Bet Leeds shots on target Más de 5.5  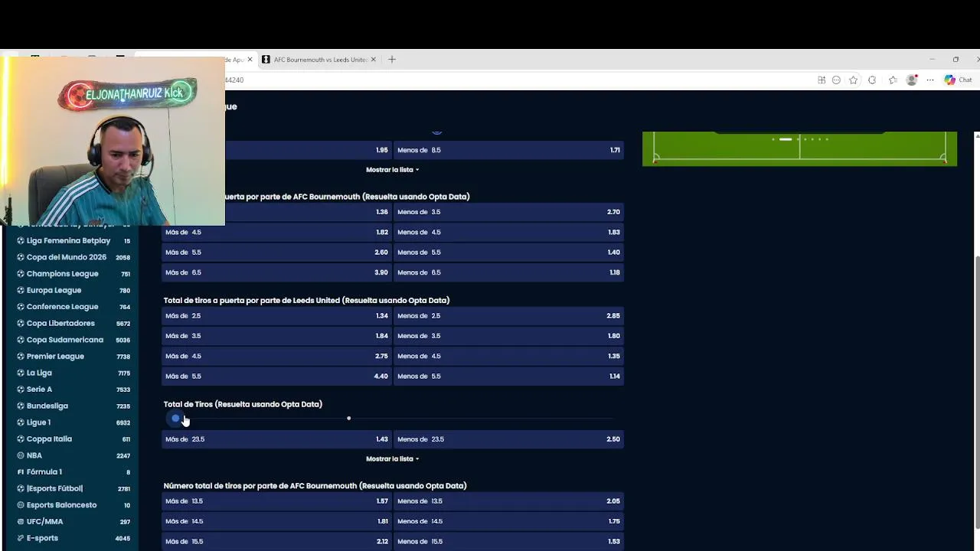[x=276, y=377]
